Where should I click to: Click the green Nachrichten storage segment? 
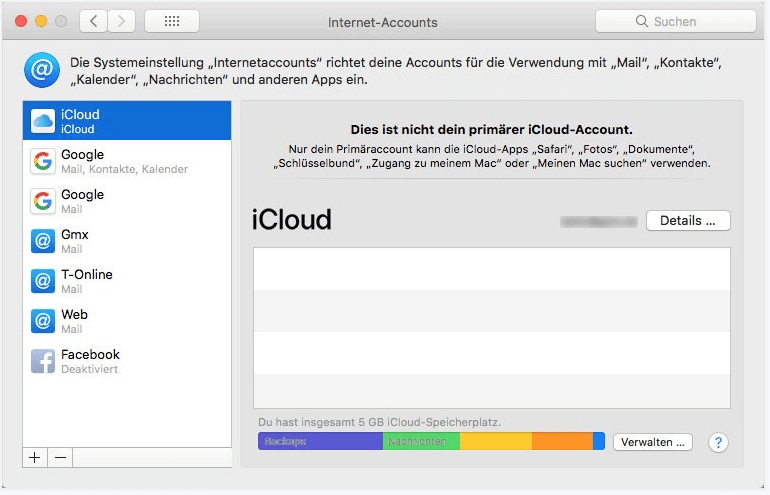(x=421, y=441)
